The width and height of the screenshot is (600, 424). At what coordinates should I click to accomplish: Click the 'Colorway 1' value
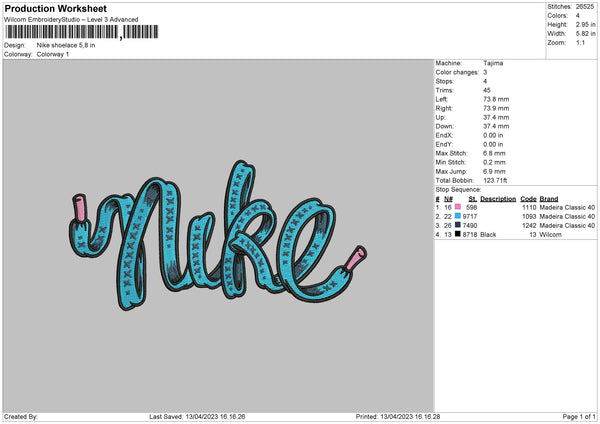53,54
